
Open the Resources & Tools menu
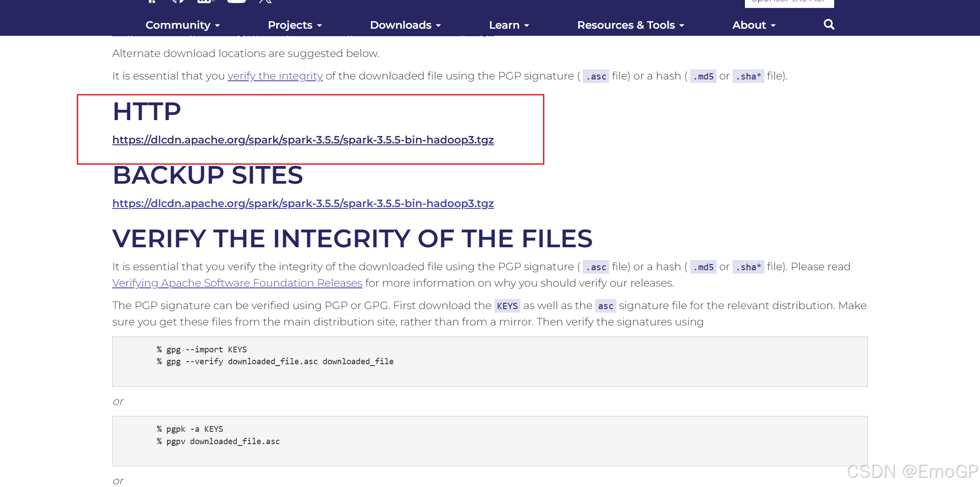pos(631,25)
